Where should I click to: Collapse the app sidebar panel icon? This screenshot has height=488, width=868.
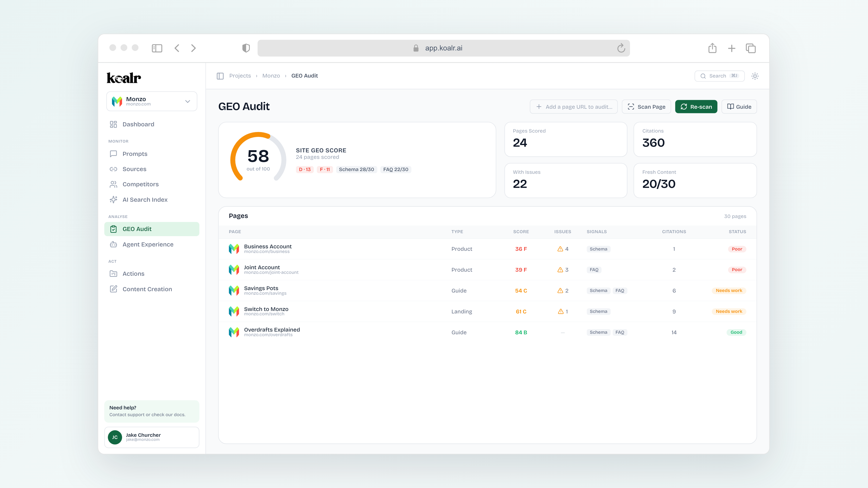(220, 76)
